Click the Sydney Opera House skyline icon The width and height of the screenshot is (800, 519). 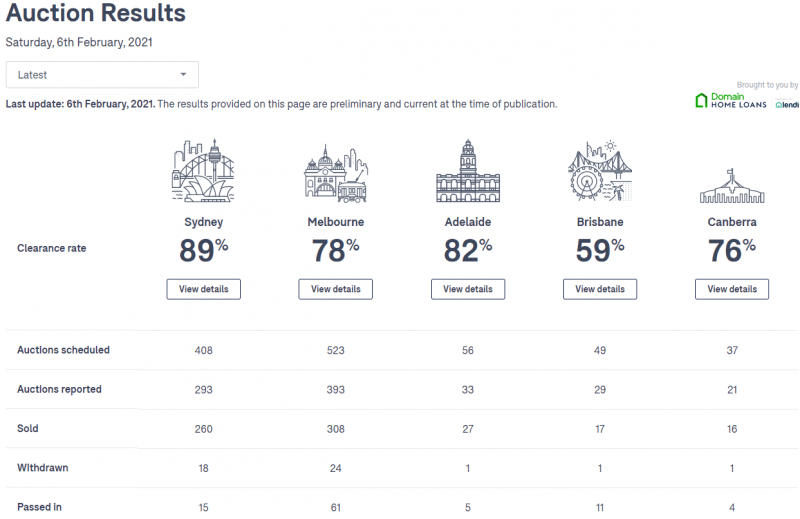[203, 170]
